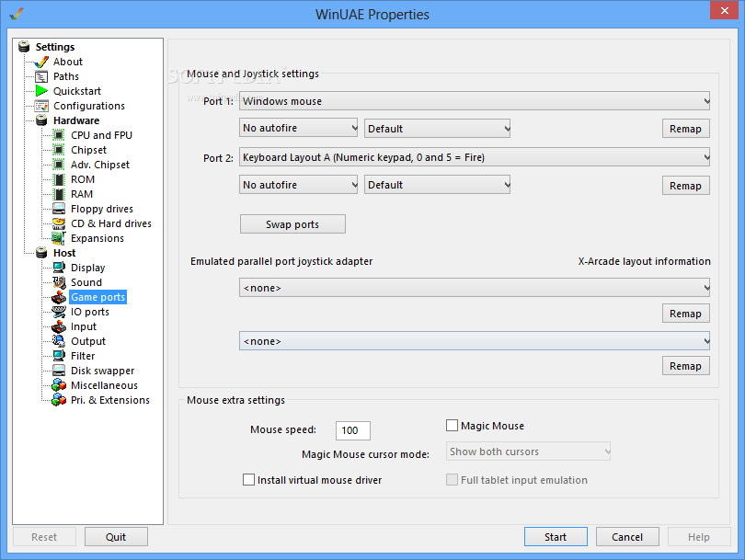Toggle Install virtual mouse driver checkbox

[249, 480]
